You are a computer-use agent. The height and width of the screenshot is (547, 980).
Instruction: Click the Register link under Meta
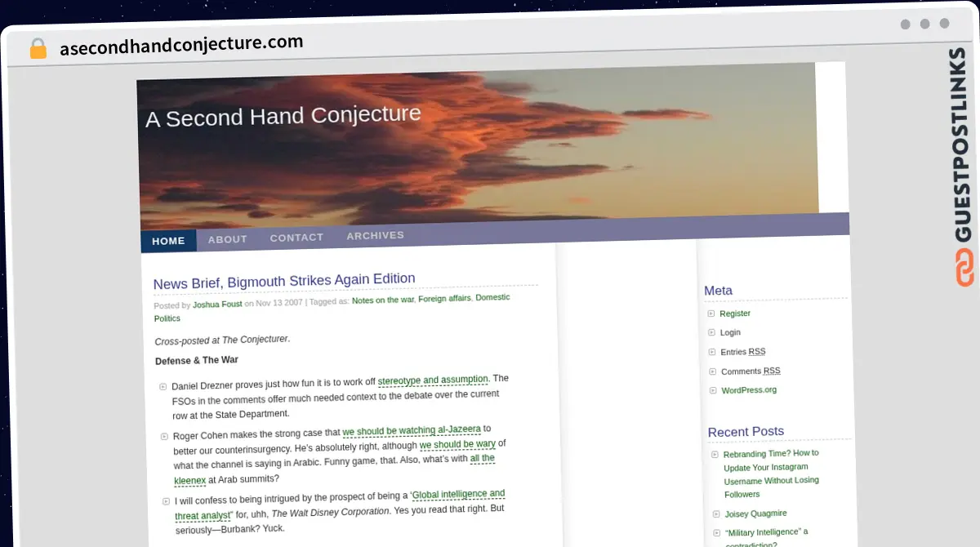tap(735, 314)
